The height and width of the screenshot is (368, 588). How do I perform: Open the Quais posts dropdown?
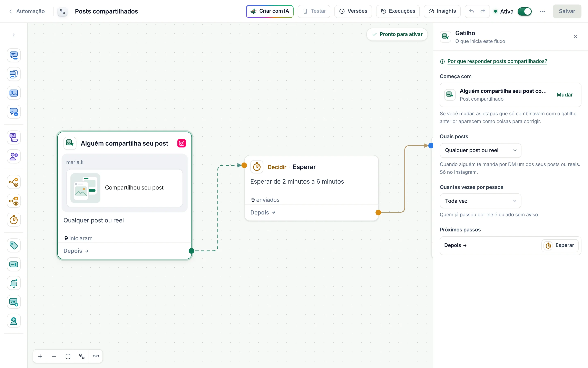[480, 150]
